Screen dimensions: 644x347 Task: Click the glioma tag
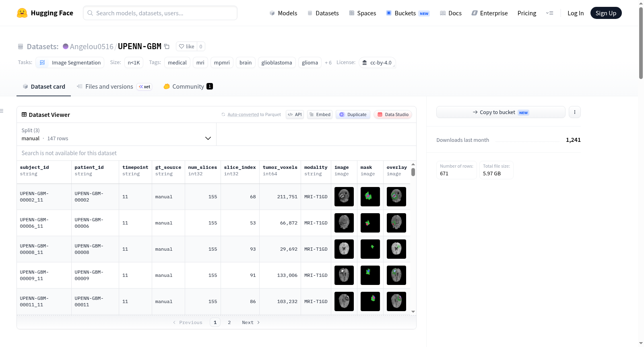pos(310,62)
